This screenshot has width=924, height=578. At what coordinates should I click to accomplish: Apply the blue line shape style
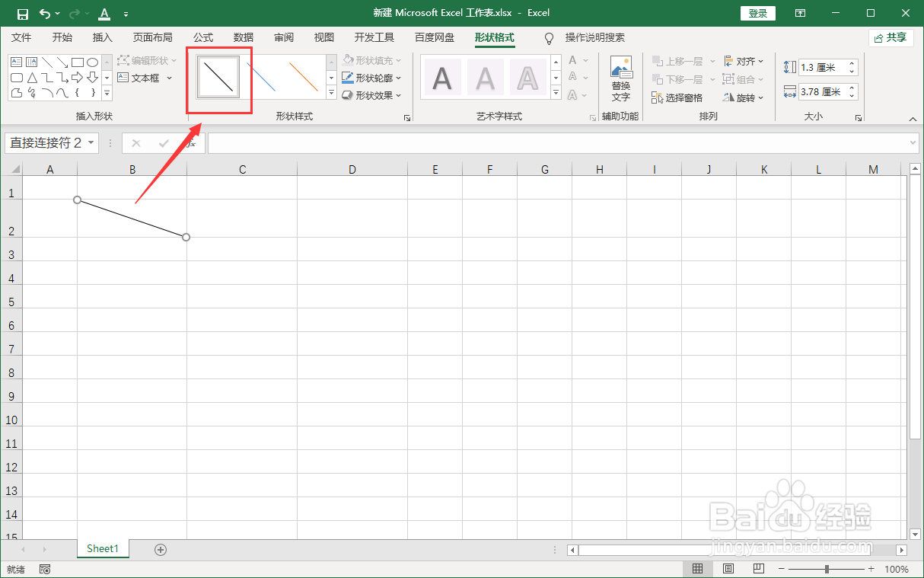point(260,77)
